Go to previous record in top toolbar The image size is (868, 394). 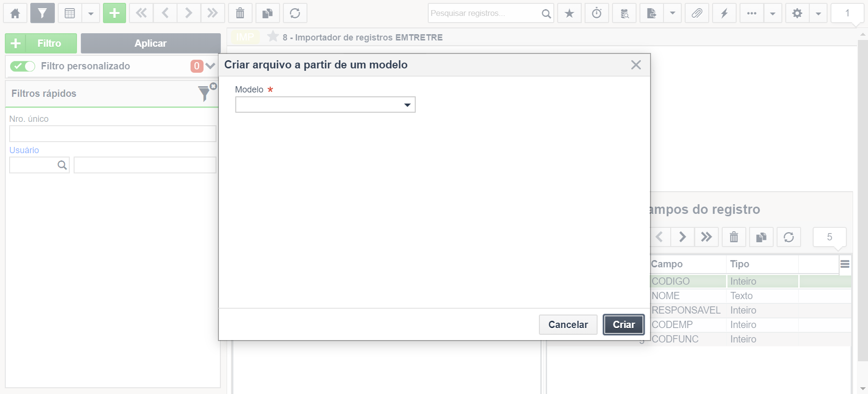point(165,13)
